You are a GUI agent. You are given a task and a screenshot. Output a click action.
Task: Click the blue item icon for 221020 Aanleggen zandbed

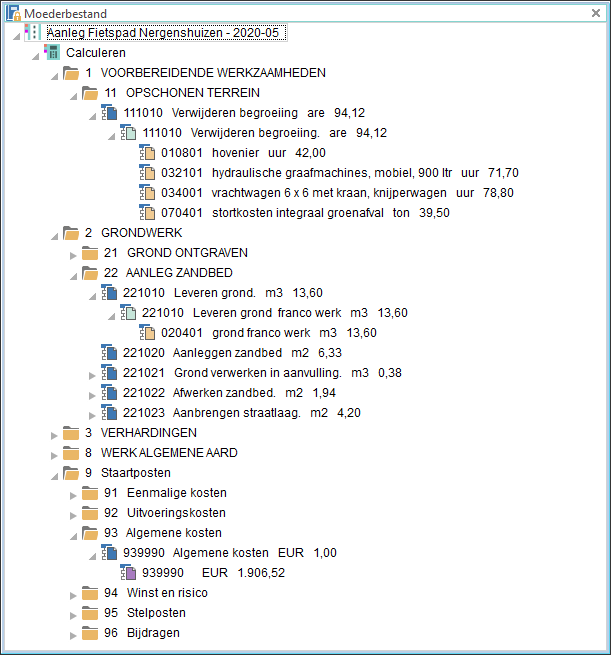click(x=110, y=353)
